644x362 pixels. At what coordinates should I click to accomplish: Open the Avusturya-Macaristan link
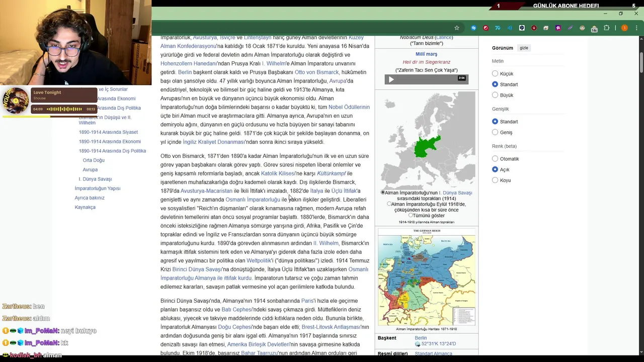click(206, 191)
